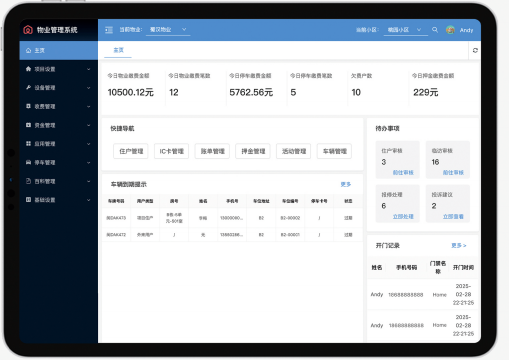The height and width of the screenshot is (360, 509).
Task: Click the 过期 status in the first vehicle row
Action: (x=348, y=218)
